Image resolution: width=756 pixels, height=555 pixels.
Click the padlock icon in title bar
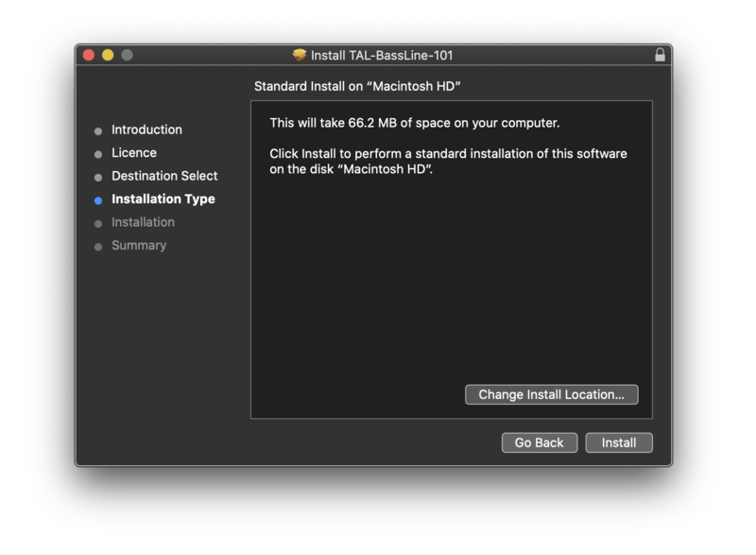660,55
